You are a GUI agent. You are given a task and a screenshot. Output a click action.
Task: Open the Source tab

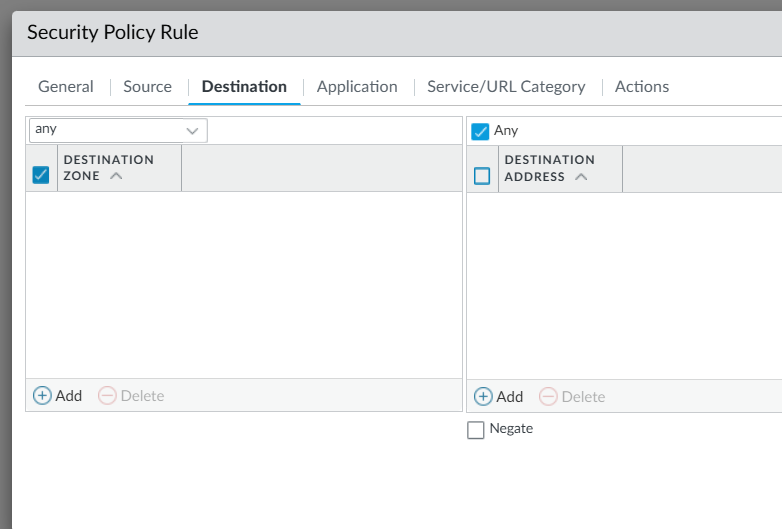click(147, 87)
